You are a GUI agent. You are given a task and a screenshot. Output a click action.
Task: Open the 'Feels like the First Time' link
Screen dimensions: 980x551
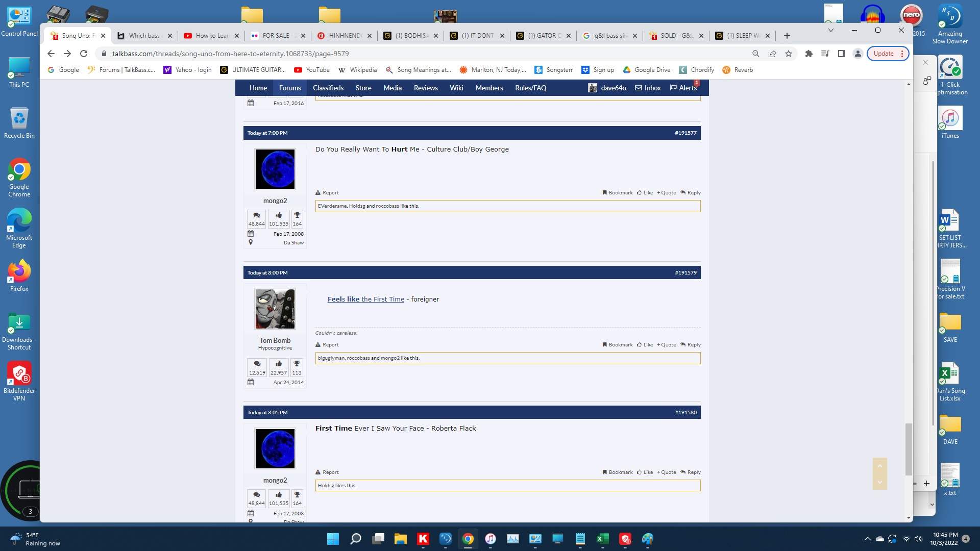pyautogui.click(x=366, y=299)
